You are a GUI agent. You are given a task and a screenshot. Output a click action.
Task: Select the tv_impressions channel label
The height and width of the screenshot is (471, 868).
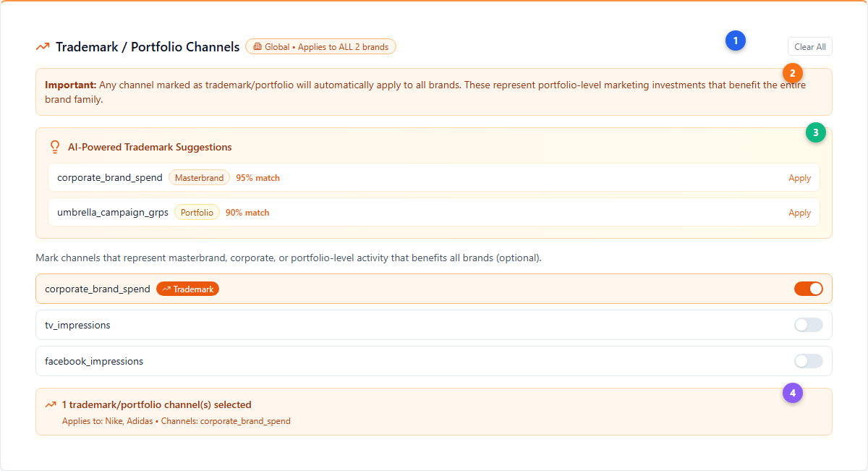[77, 325]
